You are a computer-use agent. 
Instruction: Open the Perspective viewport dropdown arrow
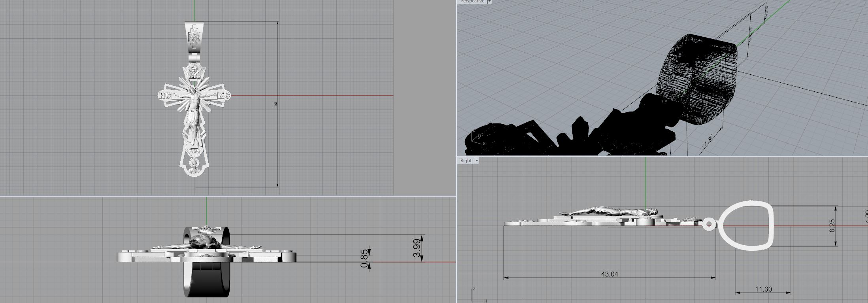click(x=489, y=2)
